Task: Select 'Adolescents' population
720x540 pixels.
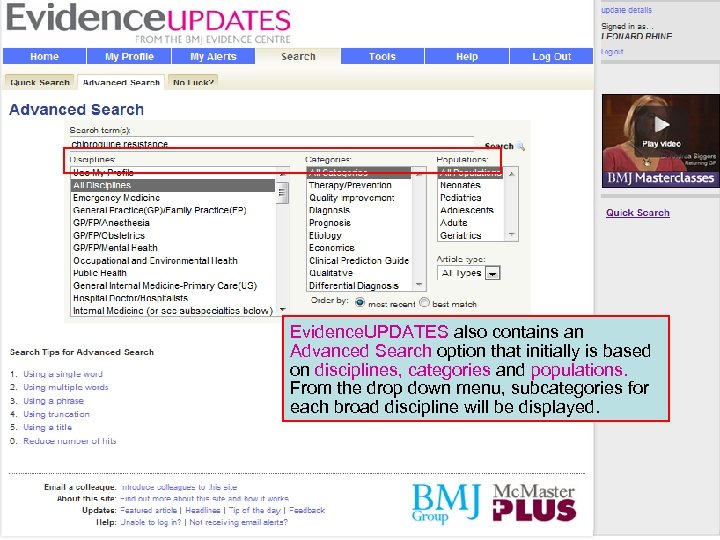Action: click(471, 210)
